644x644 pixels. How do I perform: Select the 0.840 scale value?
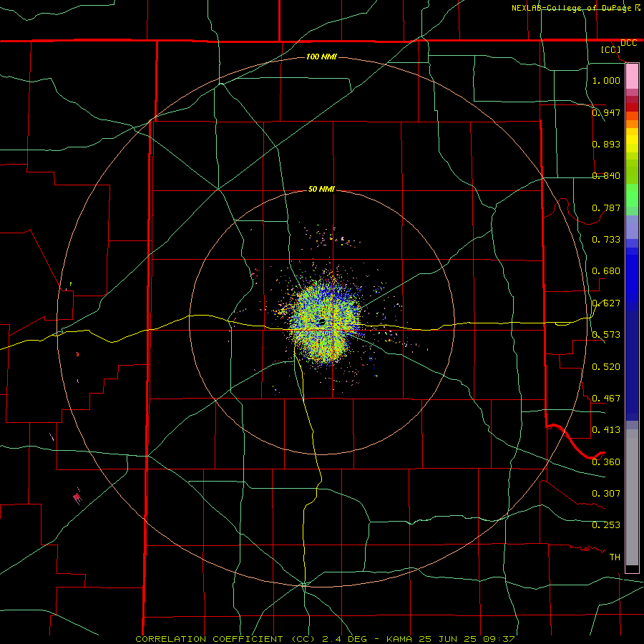click(606, 176)
